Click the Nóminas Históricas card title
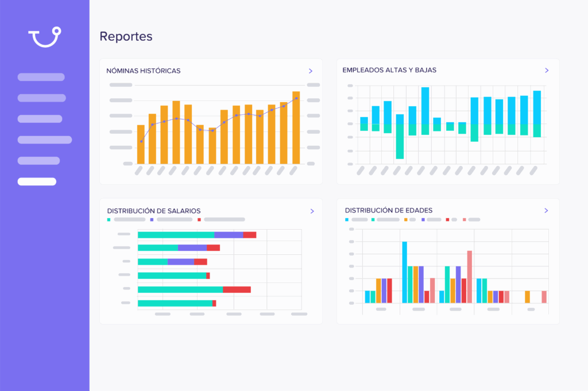This screenshot has height=391, width=588. pos(143,71)
